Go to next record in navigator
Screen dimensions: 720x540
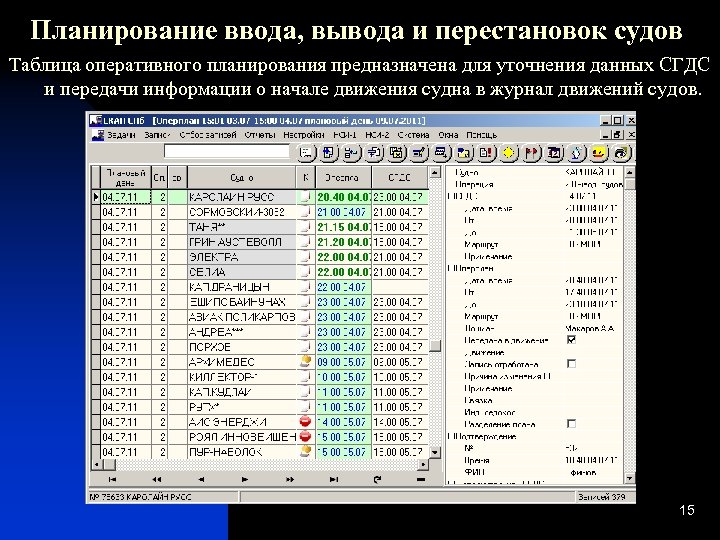point(245,479)
